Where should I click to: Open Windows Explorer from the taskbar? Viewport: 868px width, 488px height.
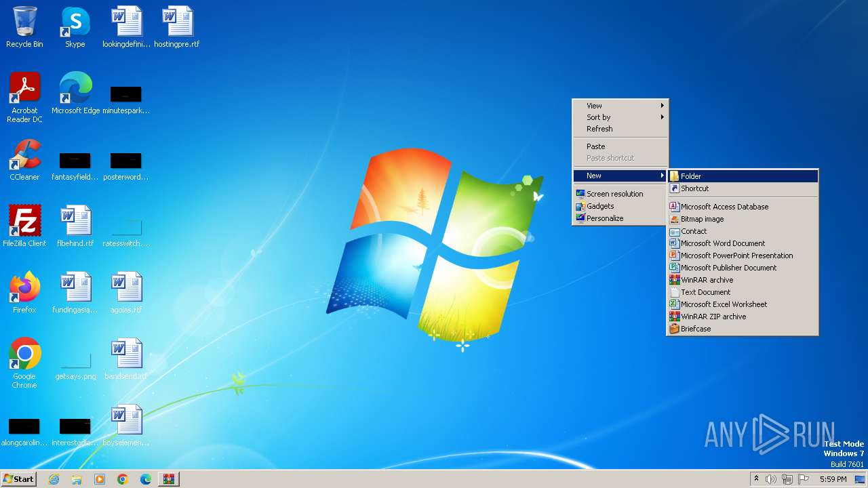pyautogui.click(x=77, y=479)
